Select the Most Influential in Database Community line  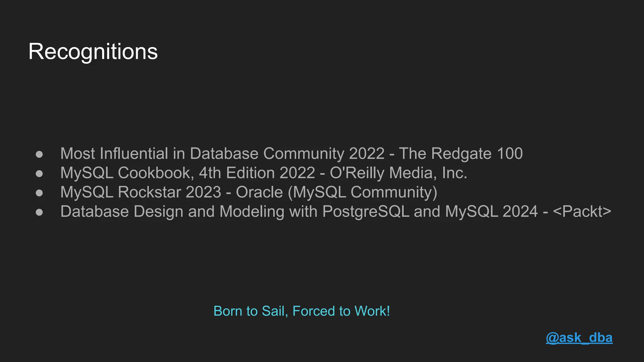[x=291, y=154]
